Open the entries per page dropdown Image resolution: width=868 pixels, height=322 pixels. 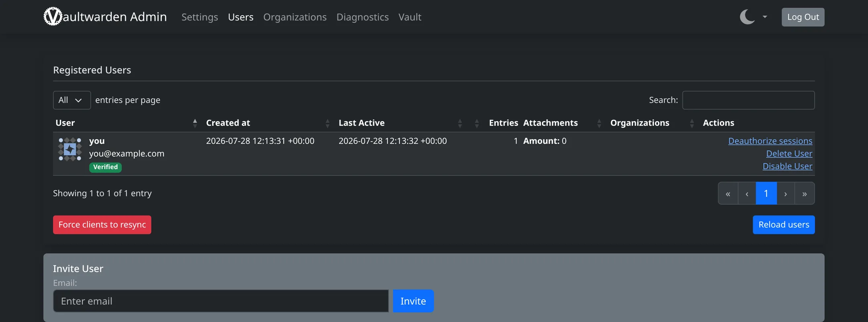(x=72, y=100)
